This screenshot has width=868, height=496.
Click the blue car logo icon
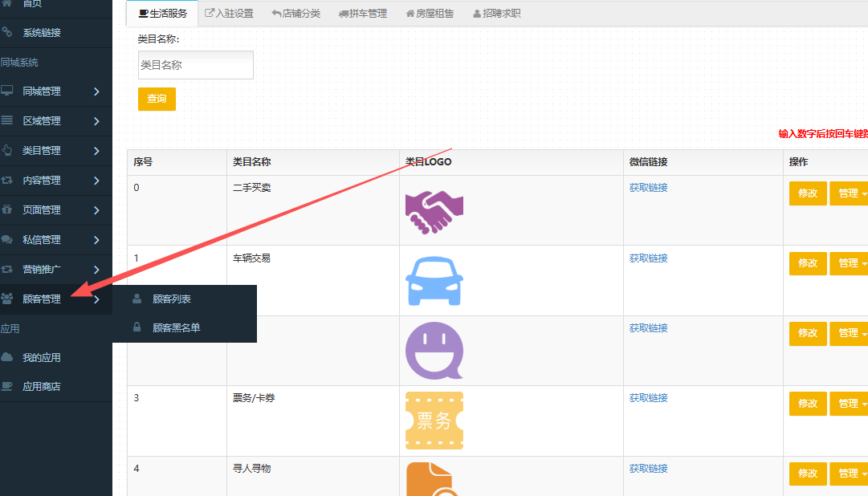(x=434, y=281)
